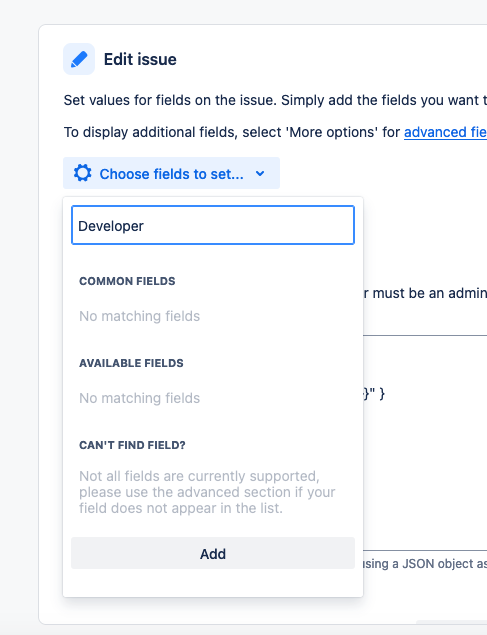Screen dimensions: 487x635
Task: Focus the Developer search input field
Action: 213,225
